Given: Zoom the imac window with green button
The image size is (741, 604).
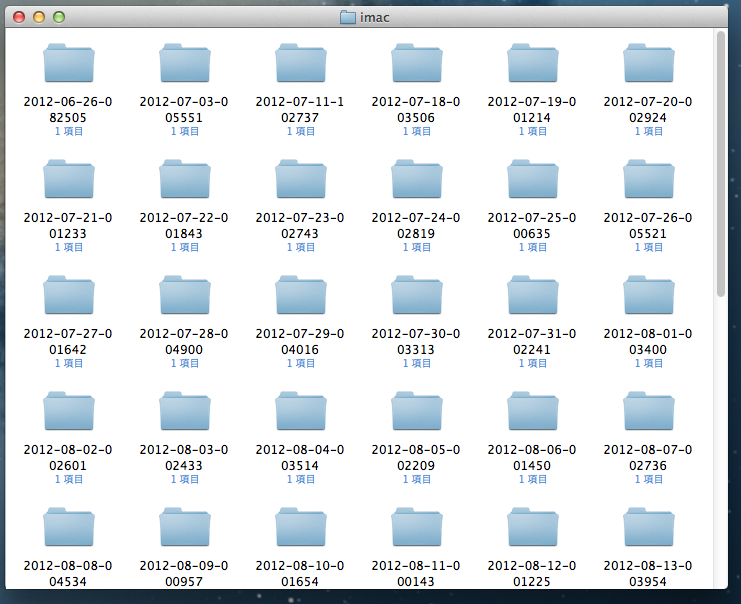Looking at the screenshot, I should coord(59,17).
